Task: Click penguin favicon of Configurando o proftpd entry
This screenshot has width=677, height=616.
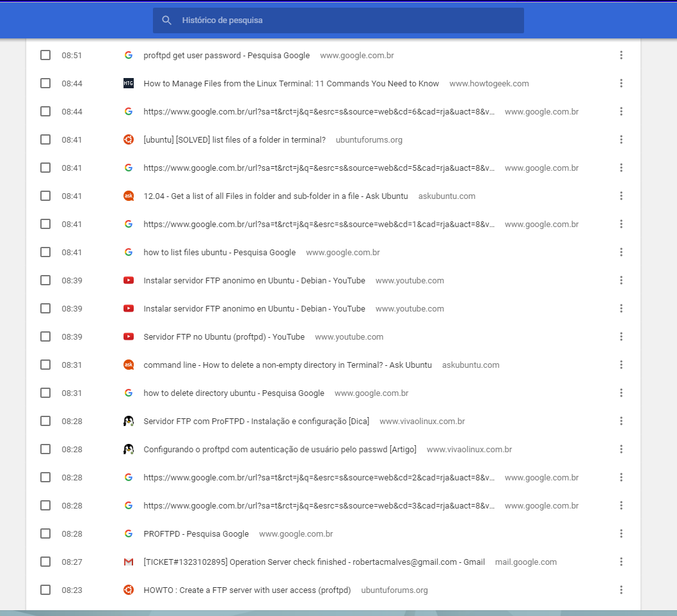Action: click(128, 450)
